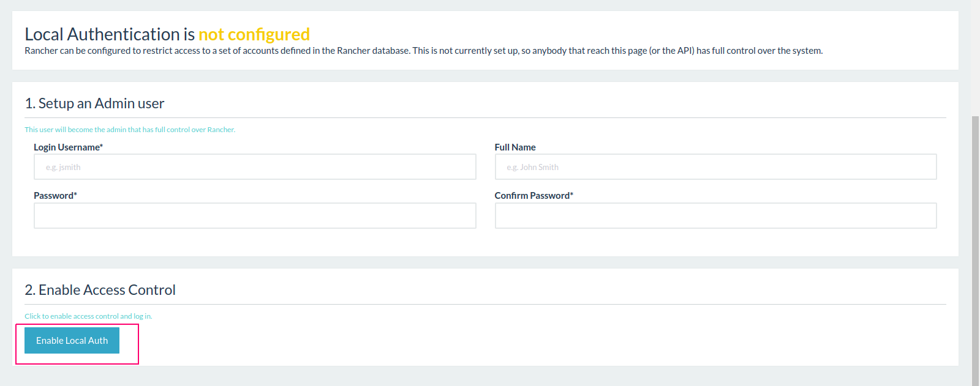Select the Password input field
This screenshot has width=980, height=386.
pos(255,216)
